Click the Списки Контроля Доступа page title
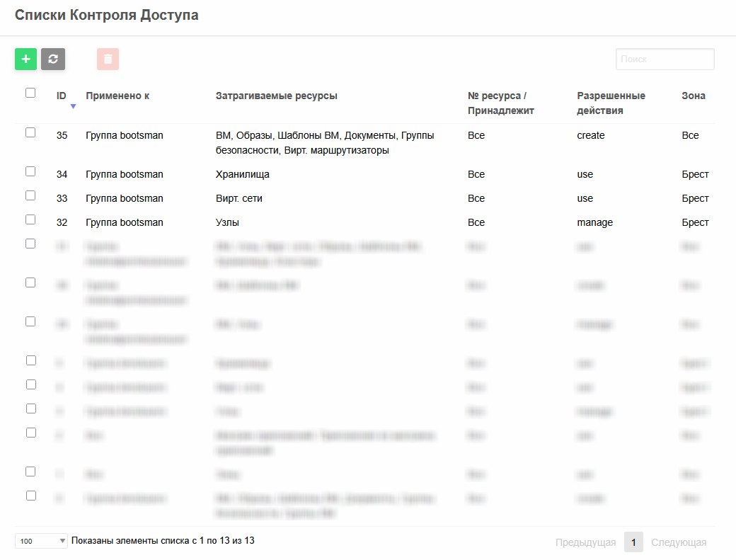 (x=107, y=15)
